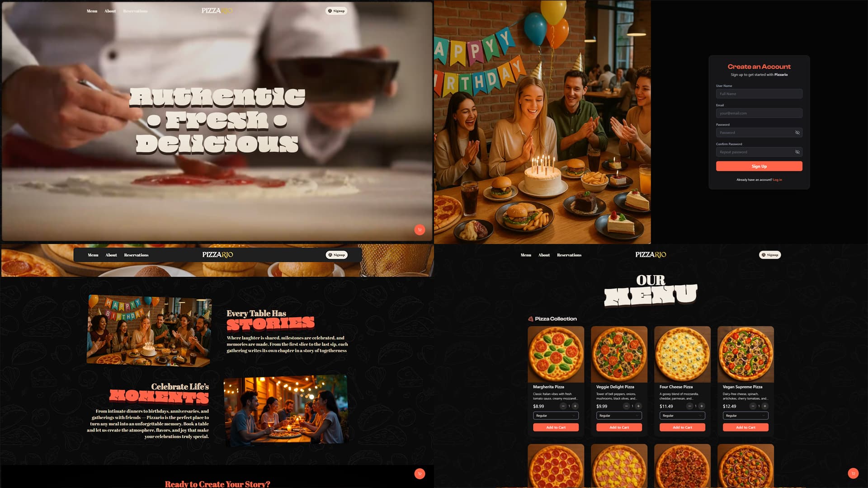Click the pizza slice icon beside Pizza Collection
Screen dimensions: 868x488
(531, 319)
